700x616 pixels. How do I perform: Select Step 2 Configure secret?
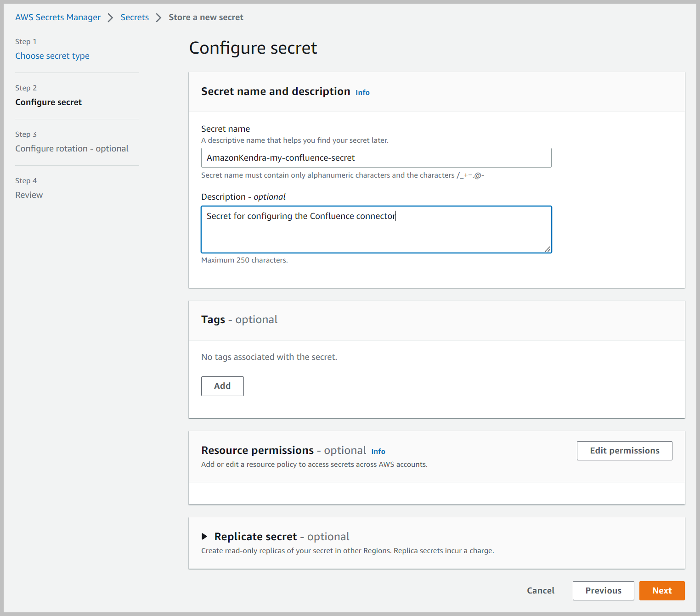point(48,102)
